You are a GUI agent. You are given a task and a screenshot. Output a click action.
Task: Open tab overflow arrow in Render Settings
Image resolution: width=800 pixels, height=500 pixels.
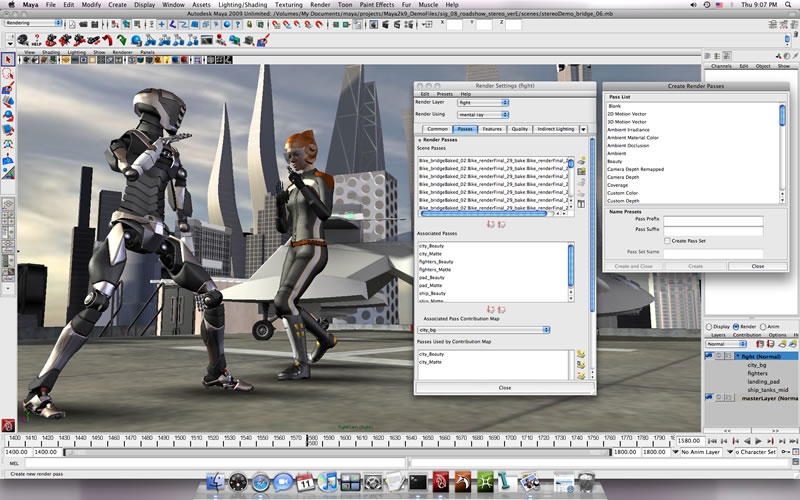(x=583, y=130)
